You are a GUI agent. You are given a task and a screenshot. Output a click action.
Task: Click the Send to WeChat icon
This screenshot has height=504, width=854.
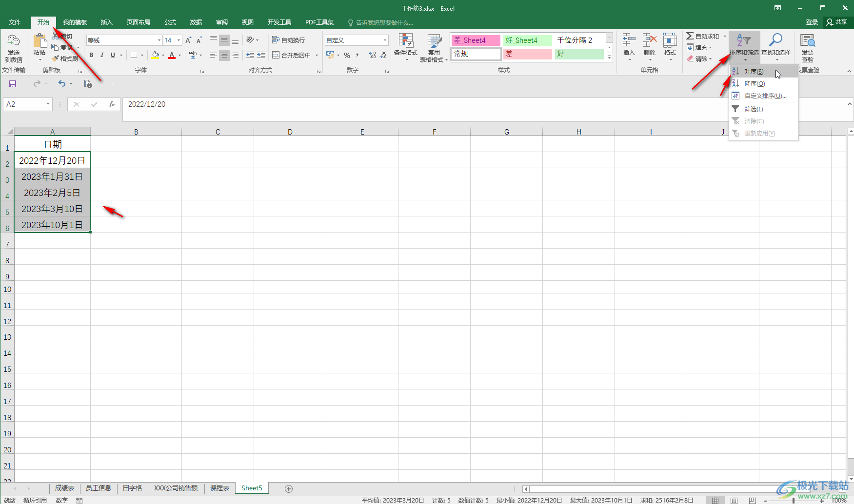coord(14,48)
